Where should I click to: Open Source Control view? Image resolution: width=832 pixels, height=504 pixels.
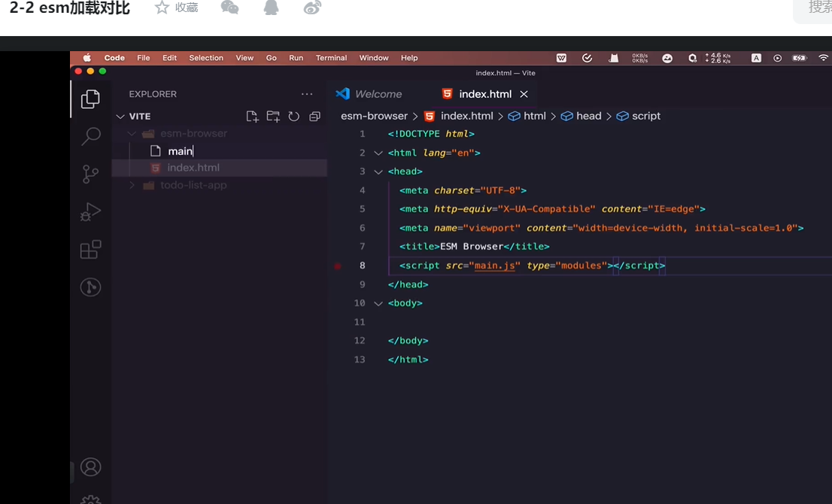click(x=90, y=175)
